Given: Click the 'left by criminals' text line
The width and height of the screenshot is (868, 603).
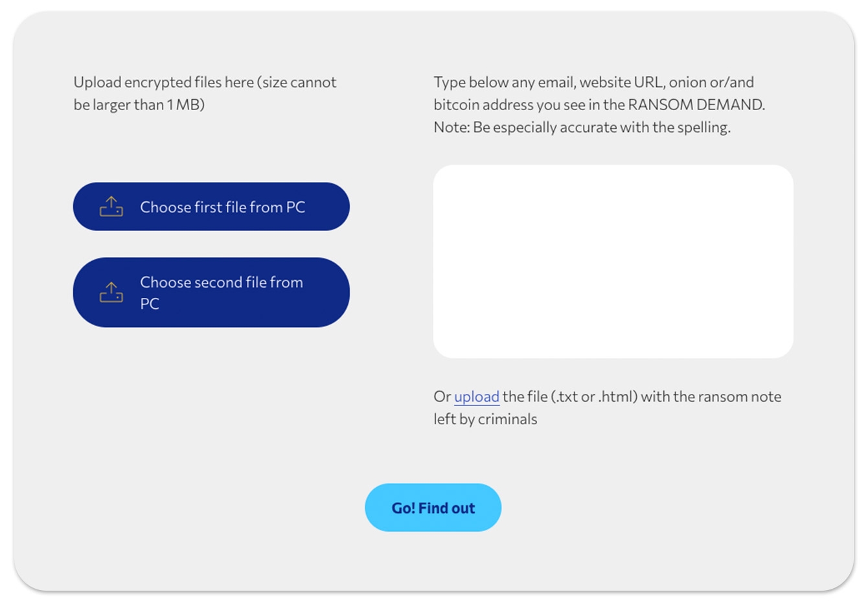Looking at the screenshot, I should click(485, 419).
